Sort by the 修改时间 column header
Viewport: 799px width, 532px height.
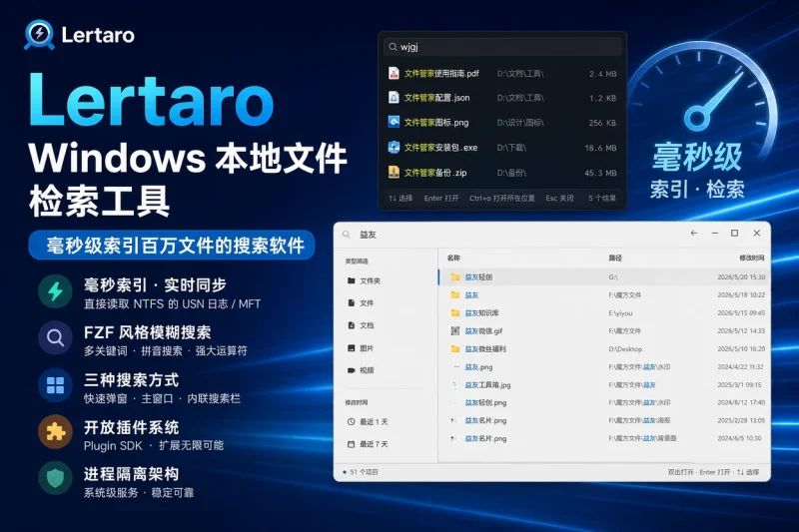click(x=752, y=259)
